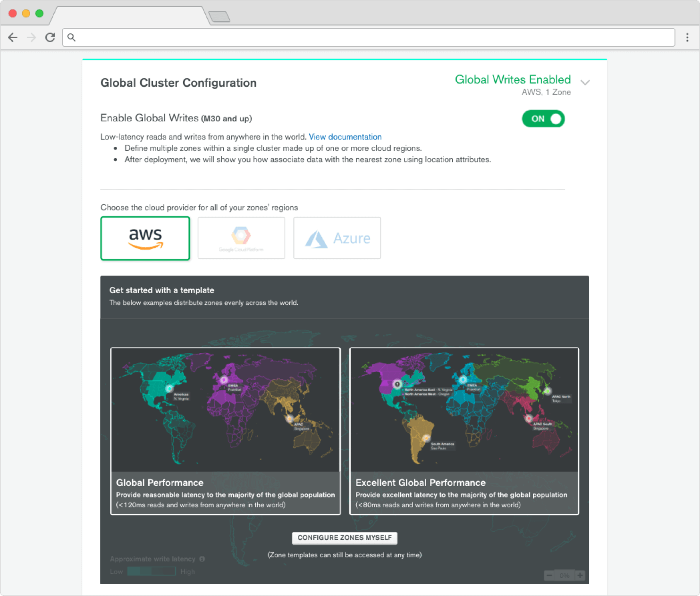Click the write latency Low-High gradient bar

tap(152, 571)
